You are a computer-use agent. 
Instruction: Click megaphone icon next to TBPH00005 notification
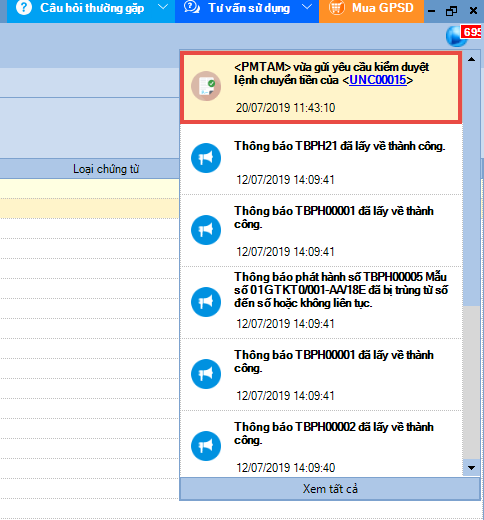coord(206,302)
